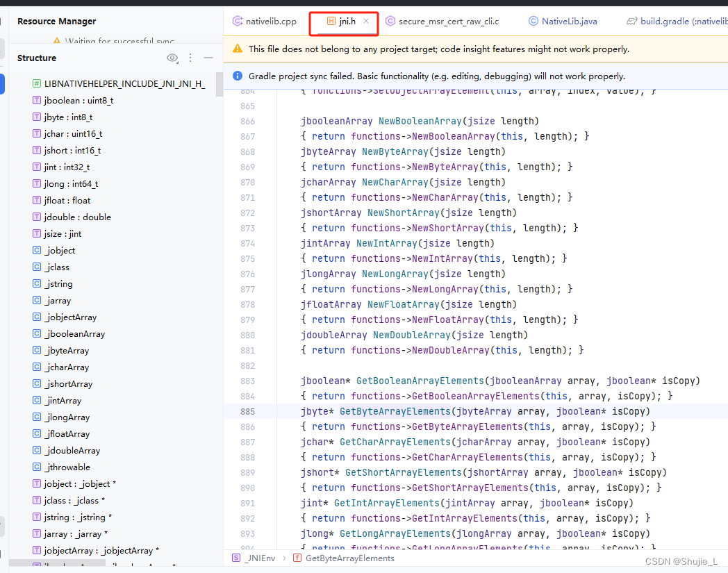
Task: Select jchar : uint16_t typedef entry
Action: click(x=67, y=134)
